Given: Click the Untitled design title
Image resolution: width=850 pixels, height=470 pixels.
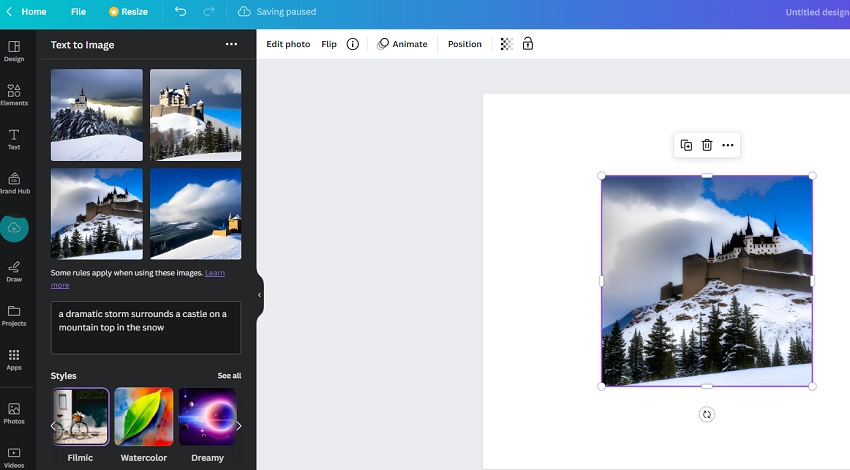Looking at the screenshot, I should (x=817, y=12).
